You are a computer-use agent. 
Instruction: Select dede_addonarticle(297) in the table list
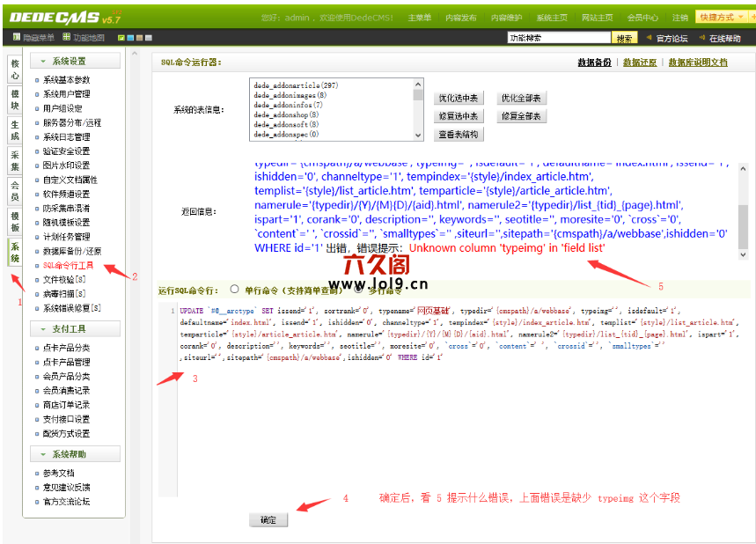296,85
